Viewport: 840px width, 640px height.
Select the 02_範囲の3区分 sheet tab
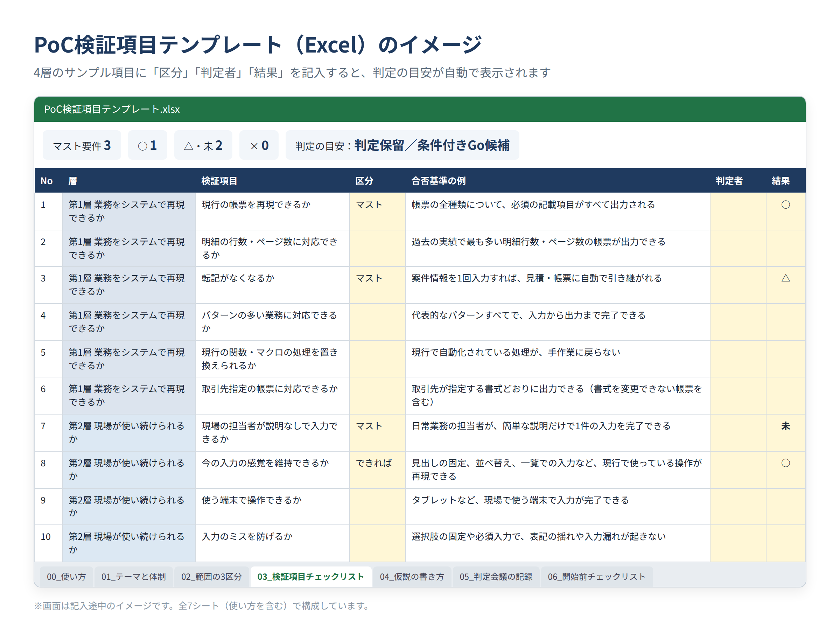(211, 576)
